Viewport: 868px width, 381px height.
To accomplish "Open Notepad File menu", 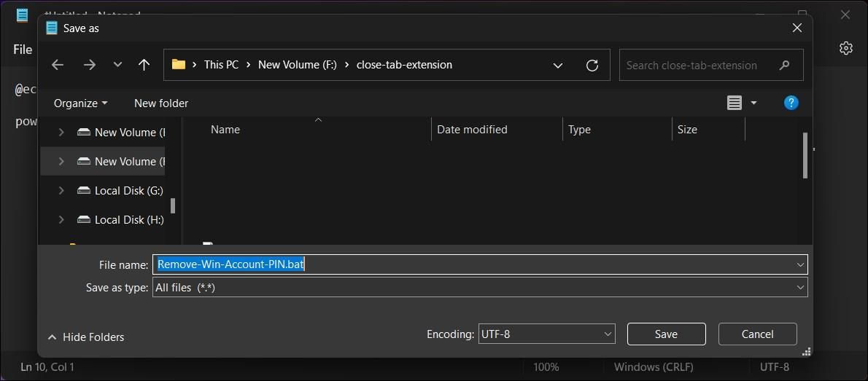I will point(23,50).
